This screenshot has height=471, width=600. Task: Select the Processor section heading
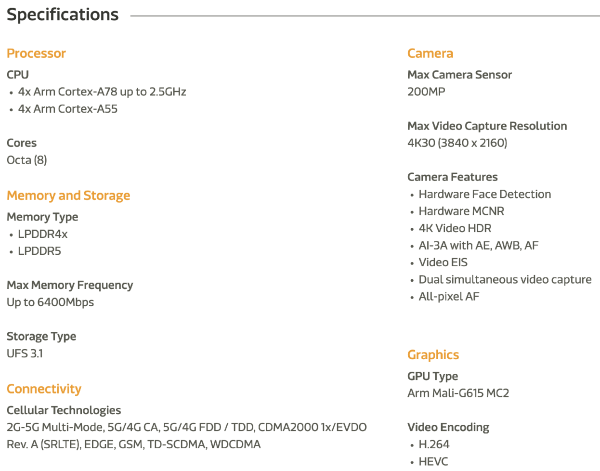click(36, 53)
